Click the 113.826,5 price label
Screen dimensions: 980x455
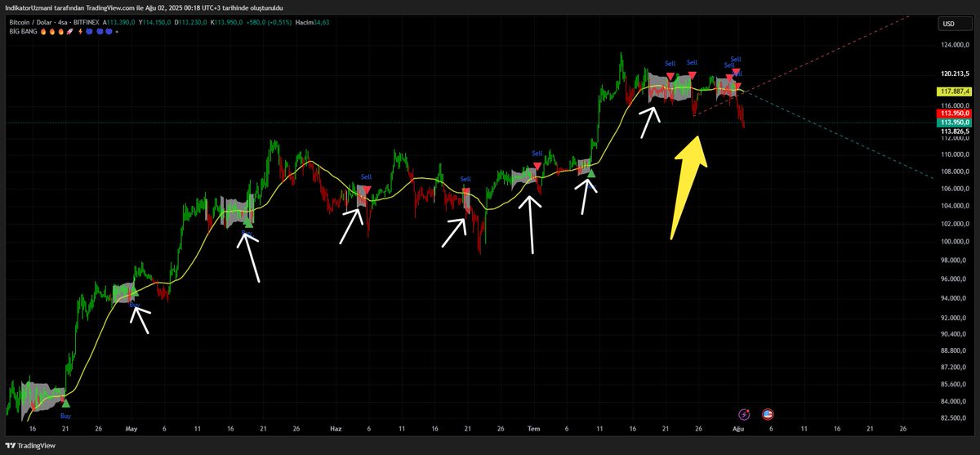(x=955, y=132)
